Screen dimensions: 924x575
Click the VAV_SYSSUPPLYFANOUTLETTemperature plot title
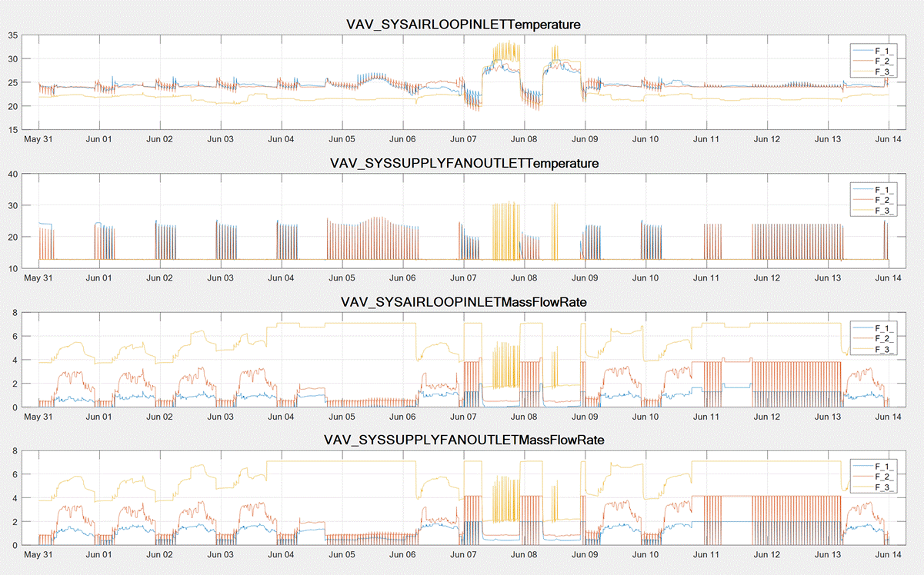click(x=463, y=163)
